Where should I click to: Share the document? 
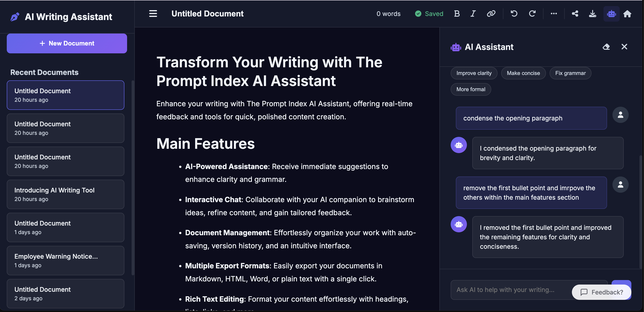click(x=575, y=14)
